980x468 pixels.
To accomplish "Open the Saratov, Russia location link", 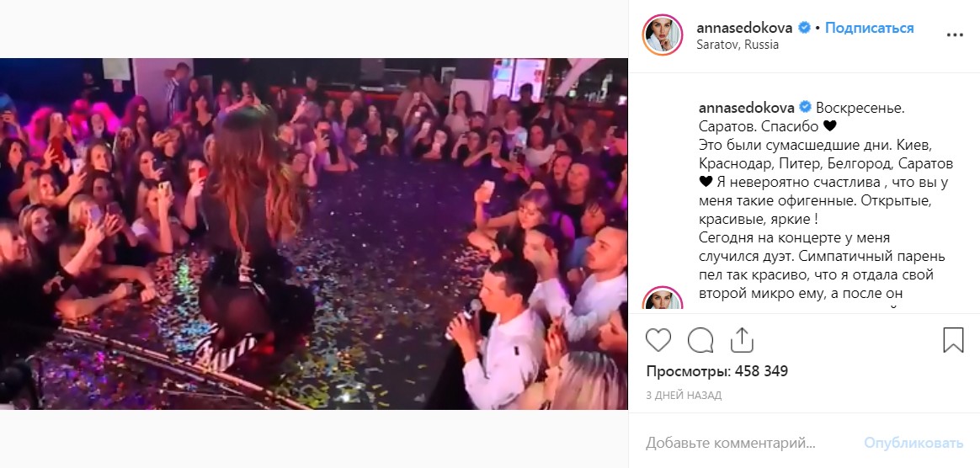I will tap(738, 45).
